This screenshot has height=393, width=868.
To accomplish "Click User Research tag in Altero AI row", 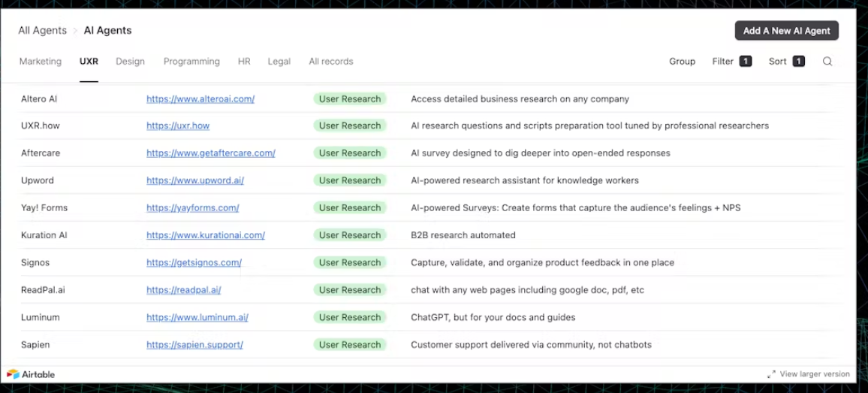I will click(x=350, y=99).
